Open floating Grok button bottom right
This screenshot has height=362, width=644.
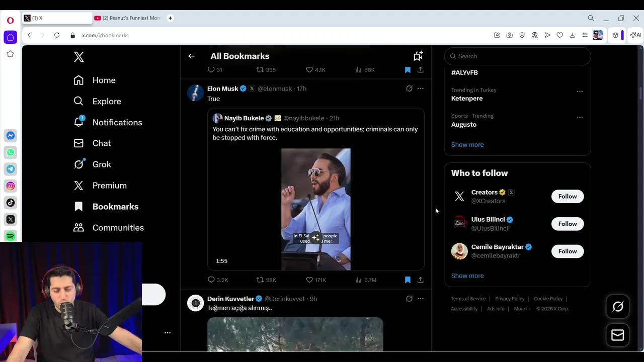click(618, 307)
